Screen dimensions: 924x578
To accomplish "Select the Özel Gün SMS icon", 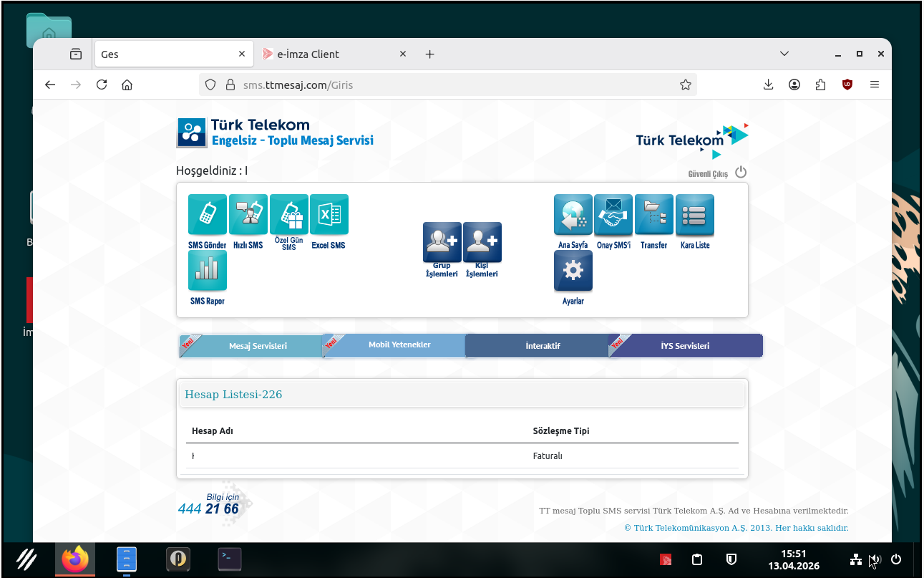I will [x=289, y=215].
